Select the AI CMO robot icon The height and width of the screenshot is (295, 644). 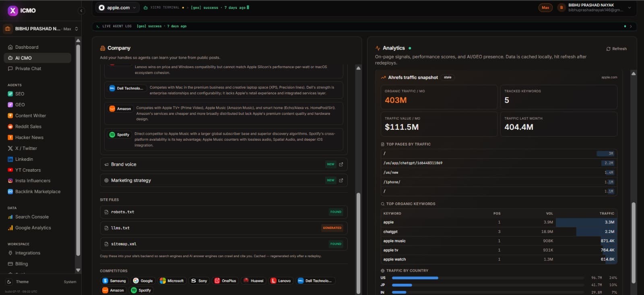click(10, 58)
